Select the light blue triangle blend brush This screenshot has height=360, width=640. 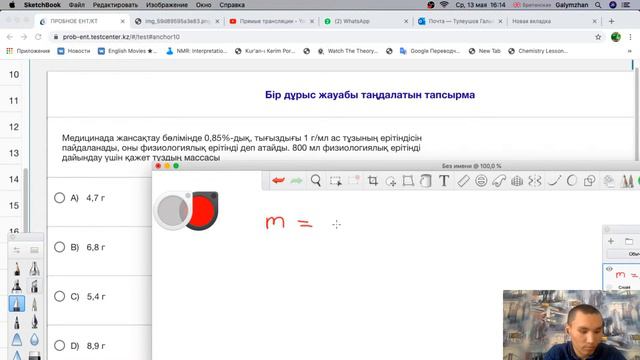point(17,339)
